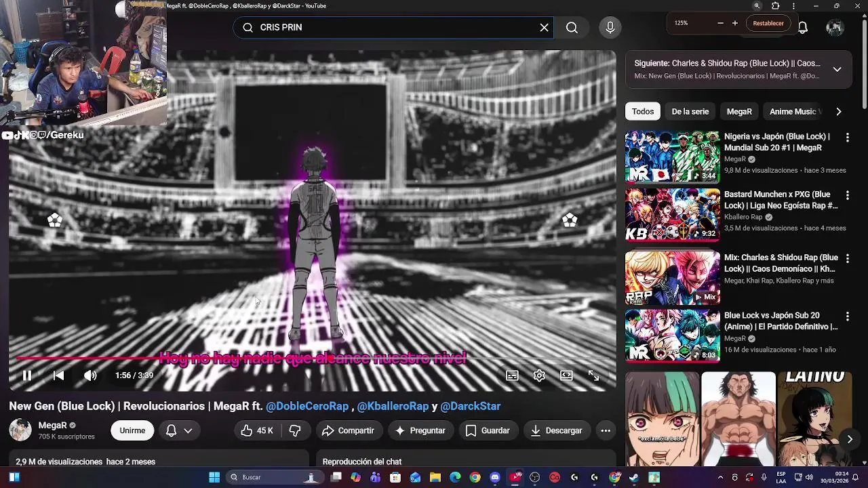
Task: Open Blue Lock vs Japón Sub 20 title
Action: 781,321
